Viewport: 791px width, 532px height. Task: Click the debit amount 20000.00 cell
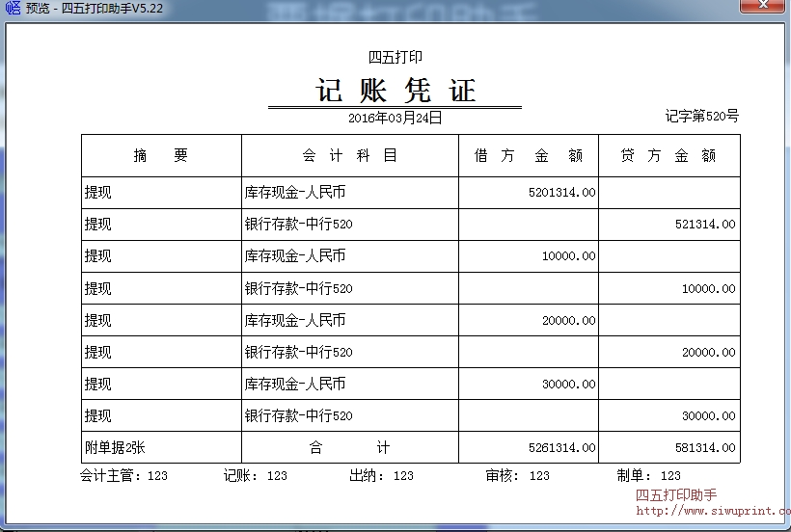click(568, 321)
